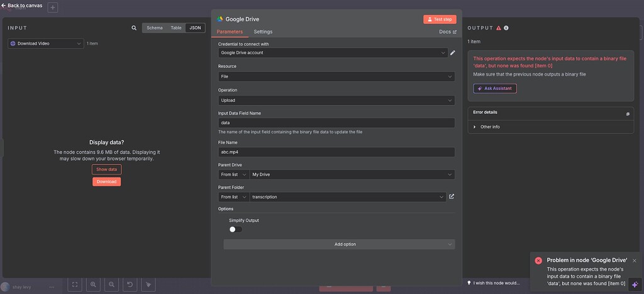Click the File Name input field
Image resolution: width=644 pixels, height=294 pixels.
pos(336,152)
